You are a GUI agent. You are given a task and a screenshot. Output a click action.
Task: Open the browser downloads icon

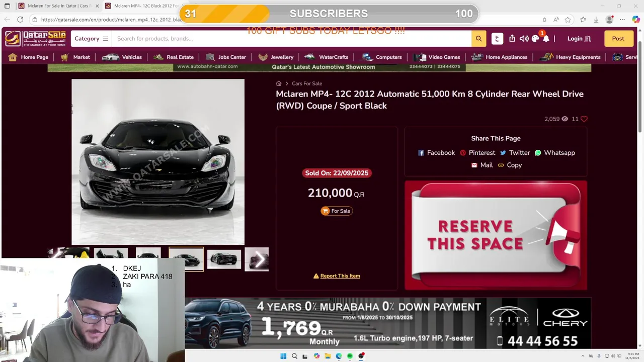click(x=596, y=20)
